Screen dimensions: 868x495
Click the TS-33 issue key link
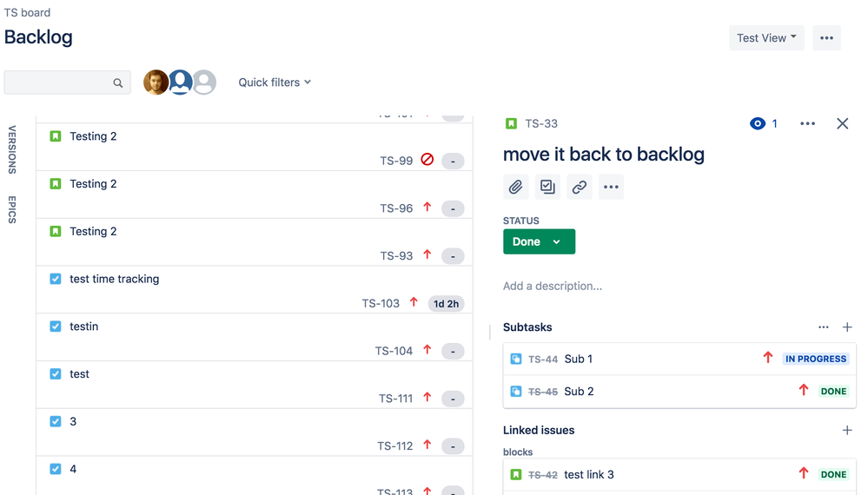pyautogui.click(x=541, y=124)
